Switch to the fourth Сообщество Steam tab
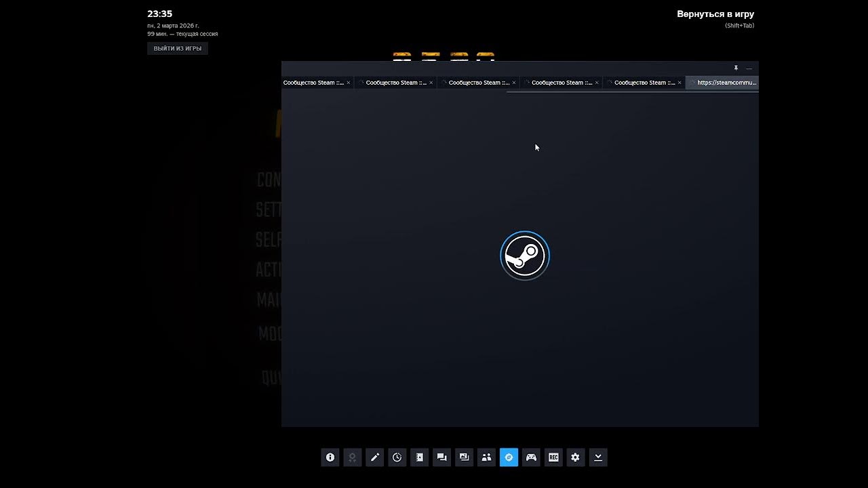The height and width of the screenshot is (488, 868). click(x=561, y=83)
